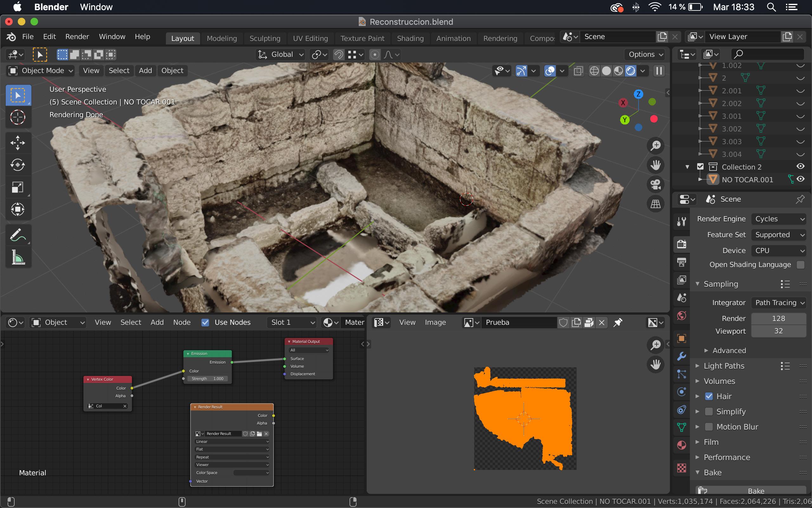Open the viewport Options button

coord(645,54)
